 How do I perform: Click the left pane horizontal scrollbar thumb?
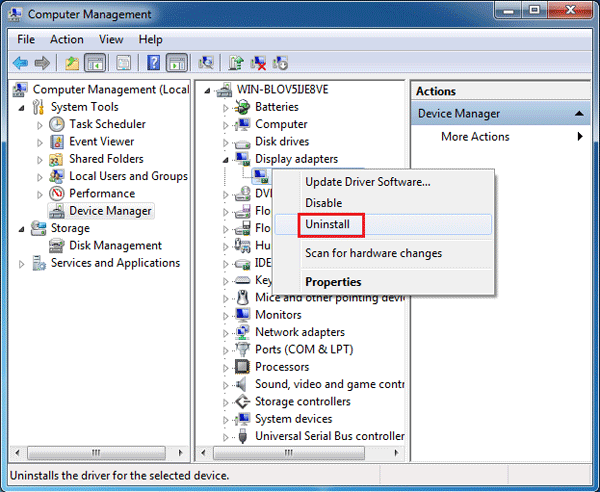[x=96, y=453]
